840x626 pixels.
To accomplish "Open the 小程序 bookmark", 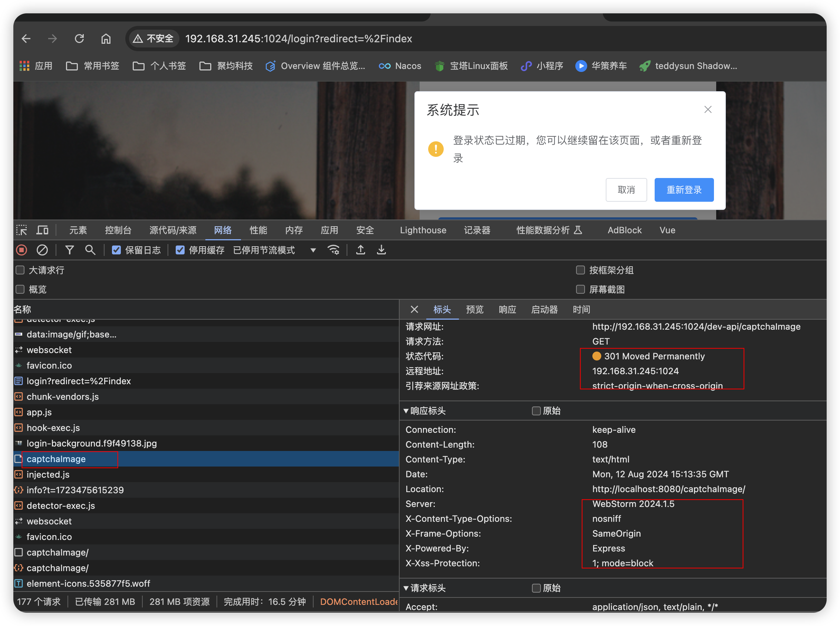I will click(542, 66).
